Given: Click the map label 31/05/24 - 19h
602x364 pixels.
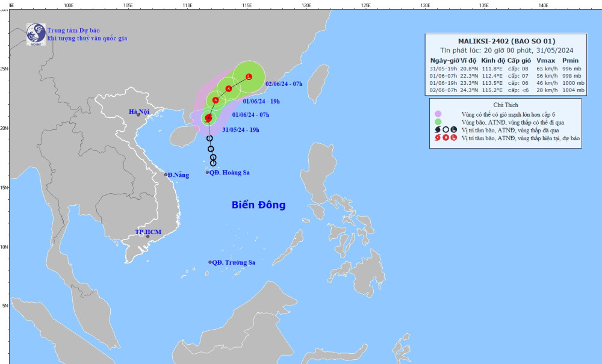Looking at the screenshot, I should tap(241, 129).
